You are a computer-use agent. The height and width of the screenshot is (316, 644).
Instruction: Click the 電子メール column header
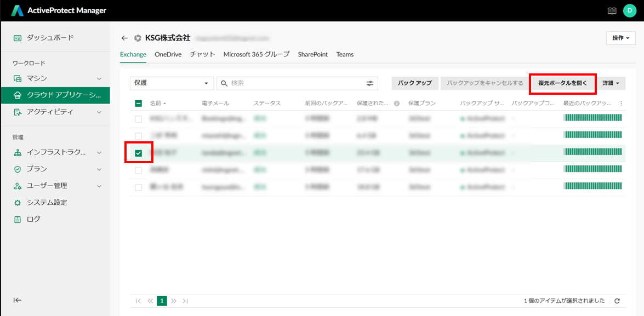point(215,104)
